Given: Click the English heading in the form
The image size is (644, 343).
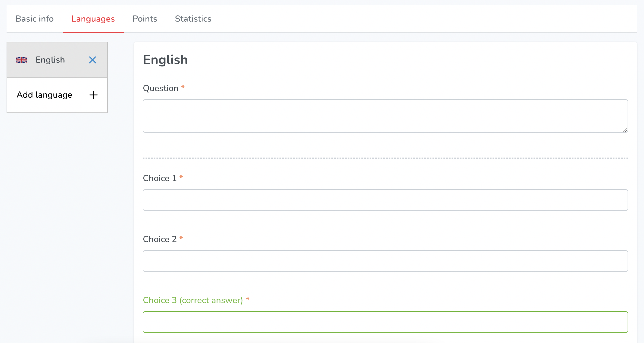Looking at the screenshot, I should (165, 60).
